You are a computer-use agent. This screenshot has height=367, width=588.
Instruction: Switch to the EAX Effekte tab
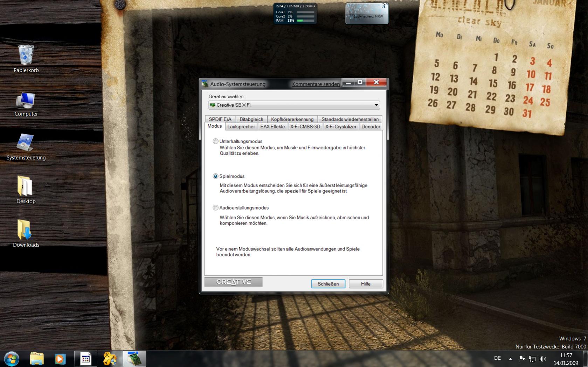coord(272,127)
